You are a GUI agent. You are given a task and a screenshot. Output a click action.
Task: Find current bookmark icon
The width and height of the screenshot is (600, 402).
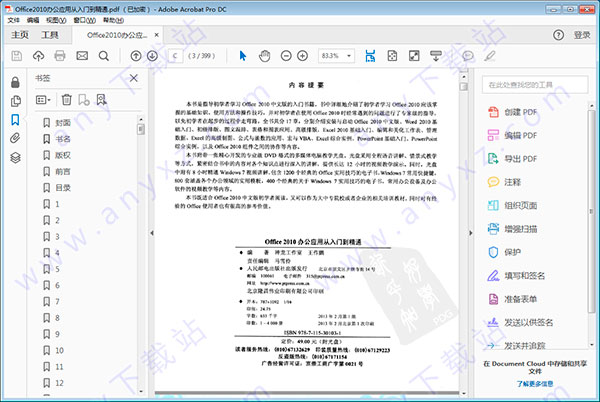pos(101,100)
